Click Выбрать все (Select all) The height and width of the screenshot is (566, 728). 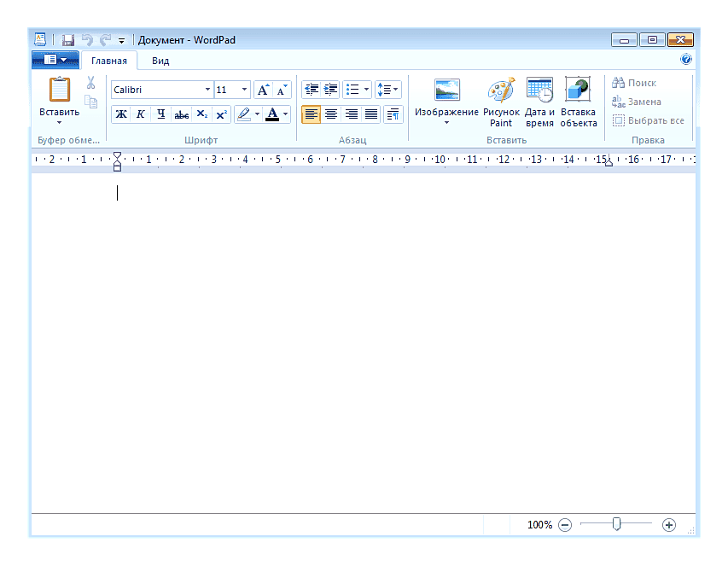coord(649,120)
